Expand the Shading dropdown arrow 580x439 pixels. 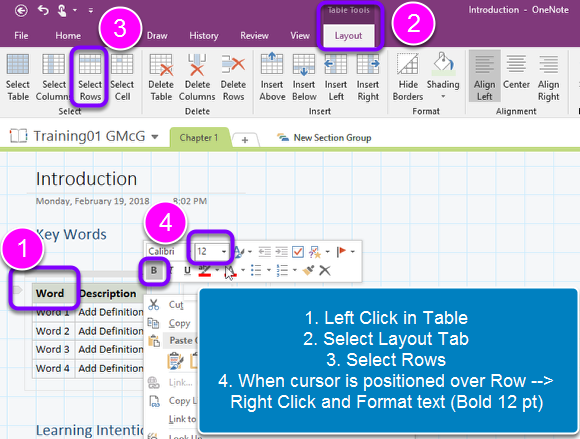(x=443, y=97)
